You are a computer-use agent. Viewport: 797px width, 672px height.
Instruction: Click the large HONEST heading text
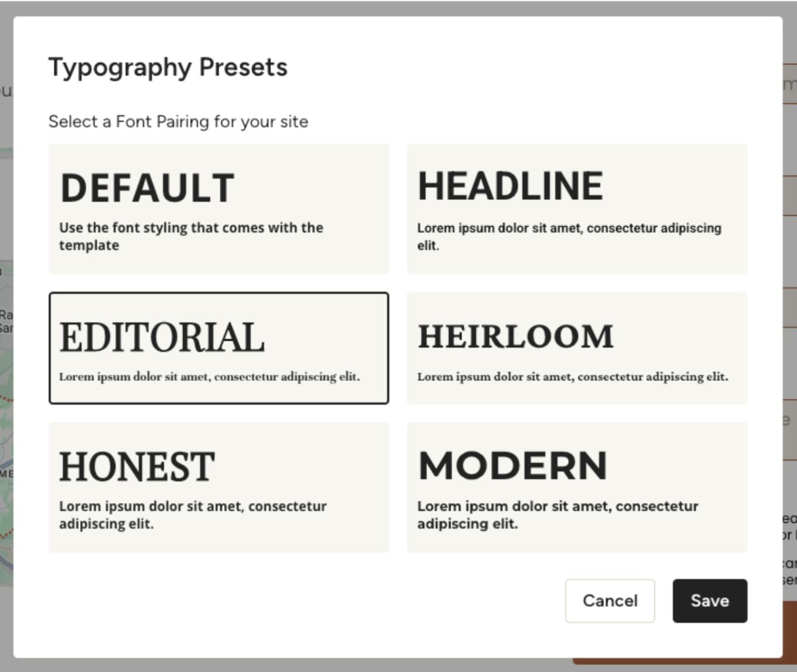click(x=137, y=467)
